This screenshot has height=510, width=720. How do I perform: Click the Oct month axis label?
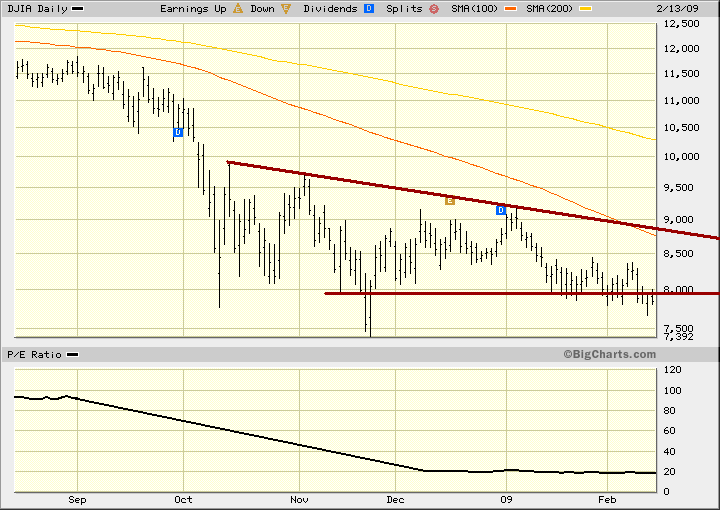pyautogui.click(x=183, y=500)
